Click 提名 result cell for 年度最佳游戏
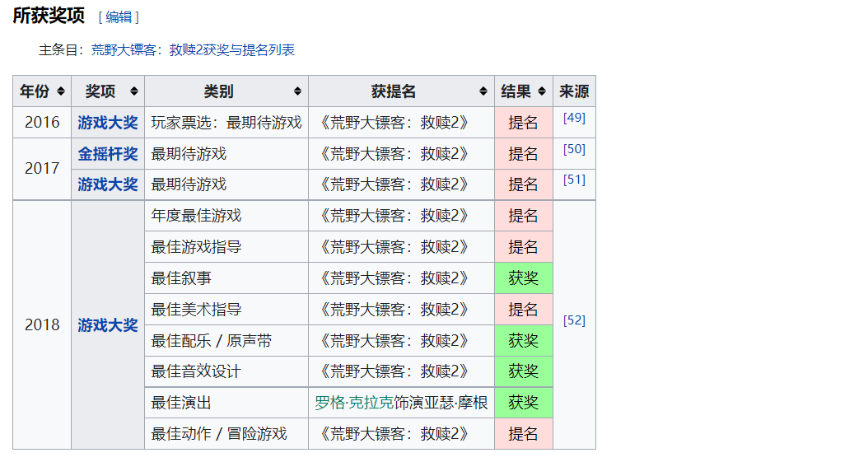 pos(523,216)
